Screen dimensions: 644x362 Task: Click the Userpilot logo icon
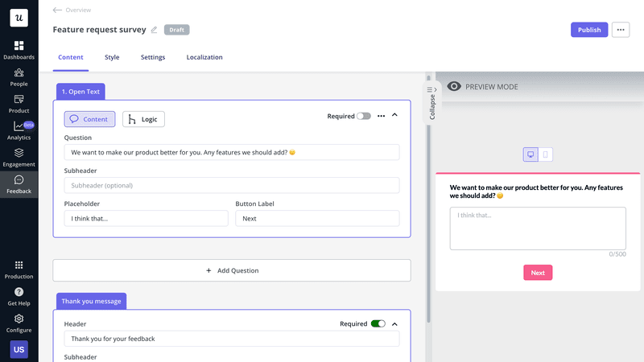(x=19, y=18)
